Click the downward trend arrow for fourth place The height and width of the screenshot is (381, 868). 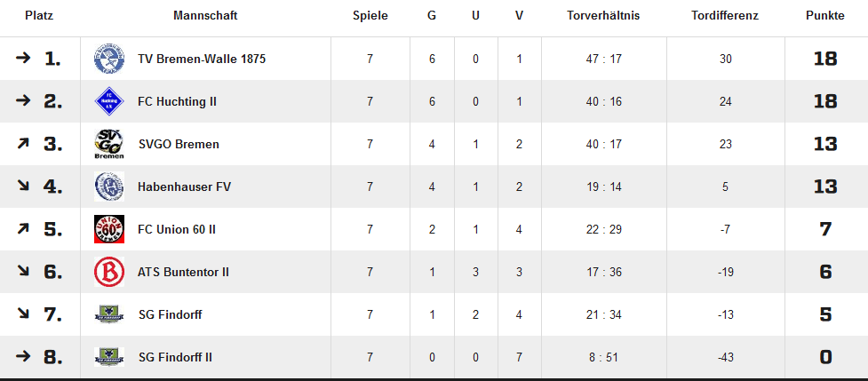23,187
